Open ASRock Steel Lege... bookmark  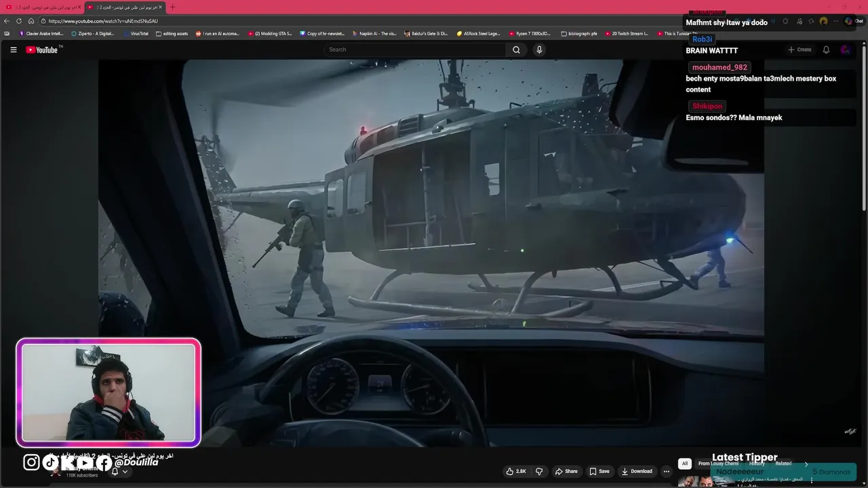(x=479, y=33)
